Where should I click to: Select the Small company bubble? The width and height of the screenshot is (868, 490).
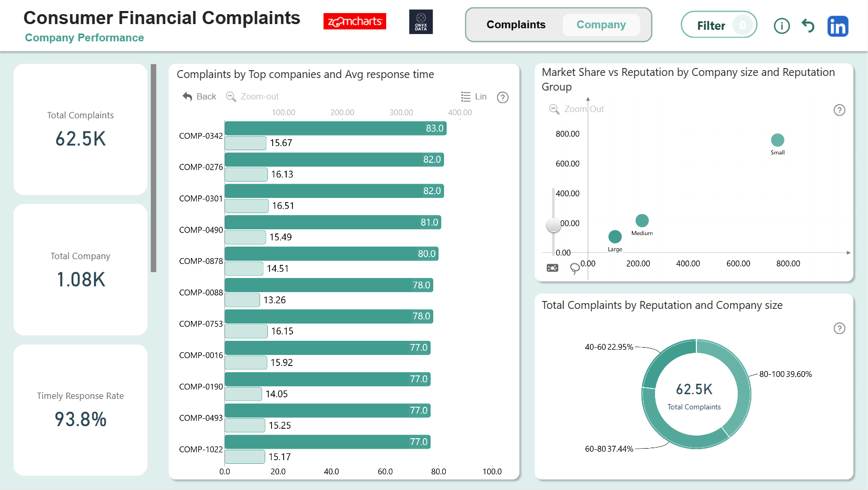(777, 140)
